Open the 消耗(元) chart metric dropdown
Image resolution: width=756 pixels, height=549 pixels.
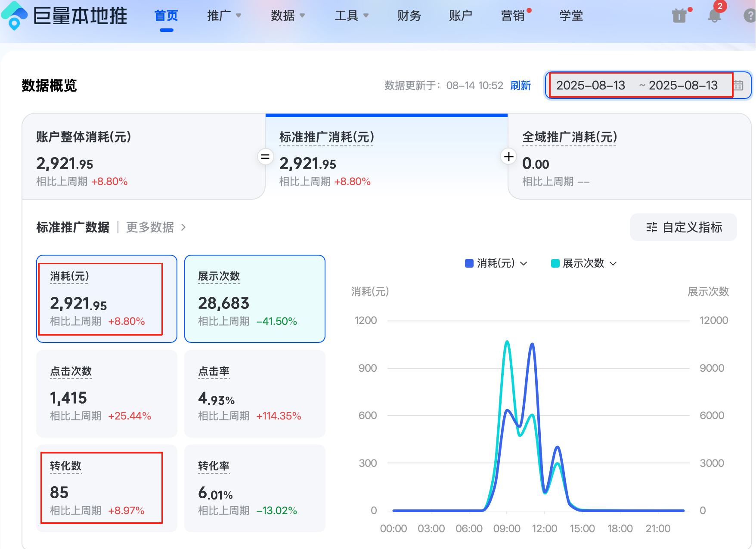click(524, 263)
